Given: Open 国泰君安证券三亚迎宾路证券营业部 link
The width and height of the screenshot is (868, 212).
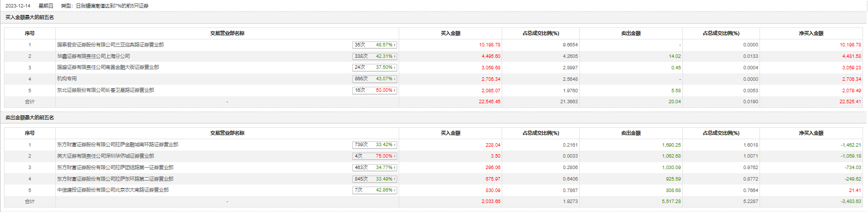Looking at the screenshot, I should click(110, 45).
